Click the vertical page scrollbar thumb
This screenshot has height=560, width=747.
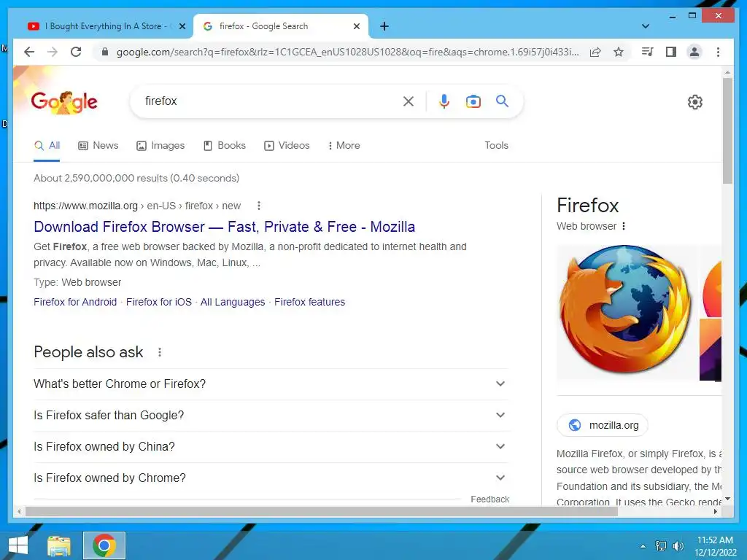pyautogui.click(x=727, y=131)
